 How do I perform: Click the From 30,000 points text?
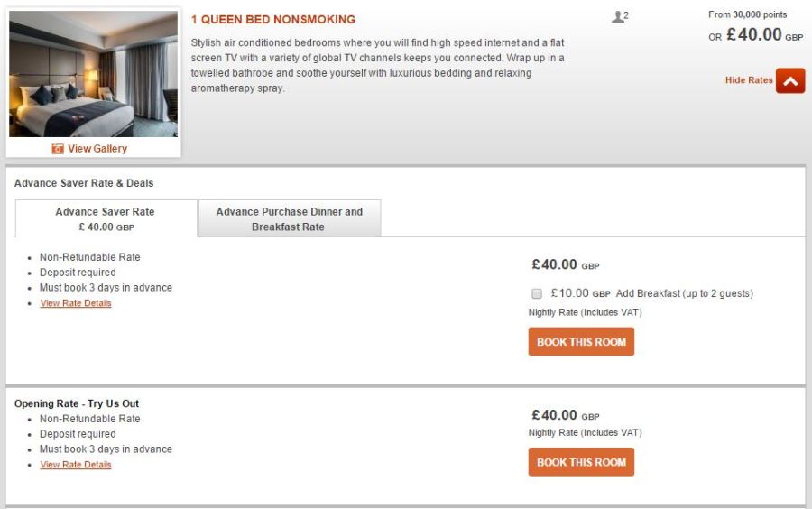748,14
